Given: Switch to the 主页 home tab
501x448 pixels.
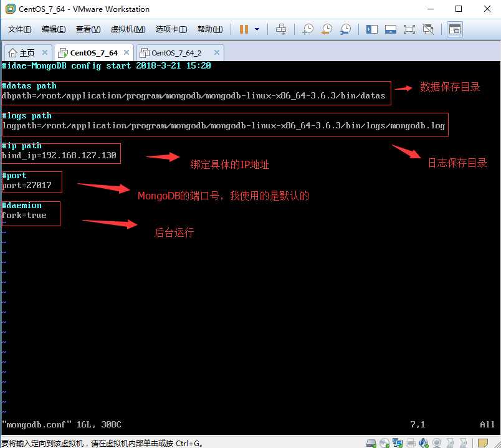Looking at the screenshot, I should coord(27,53).
